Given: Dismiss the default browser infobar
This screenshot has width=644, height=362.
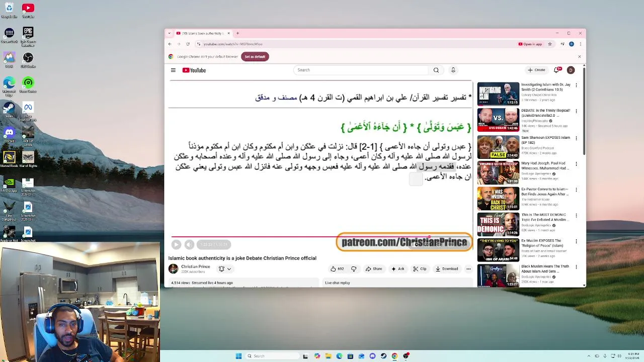Looking at the screenshot, I should [580, 57].
